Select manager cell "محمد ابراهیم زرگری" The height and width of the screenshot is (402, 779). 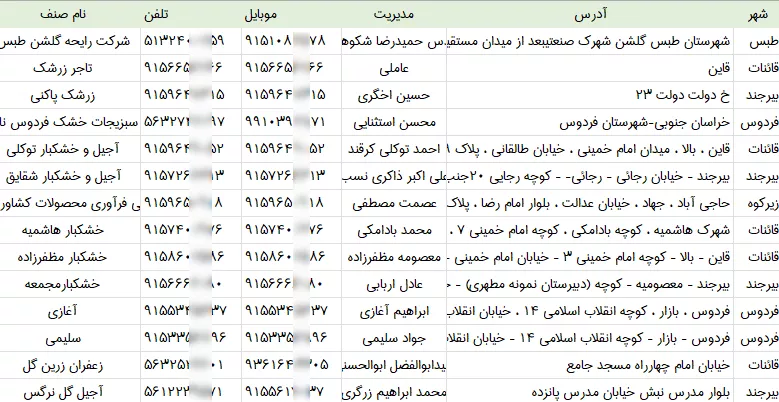tap(392, 393)
